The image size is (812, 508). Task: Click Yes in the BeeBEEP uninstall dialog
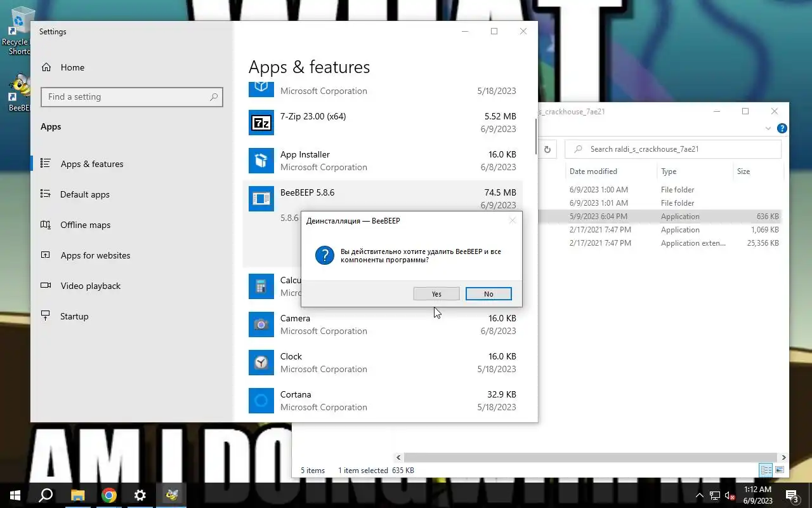[x=436, y=294]
